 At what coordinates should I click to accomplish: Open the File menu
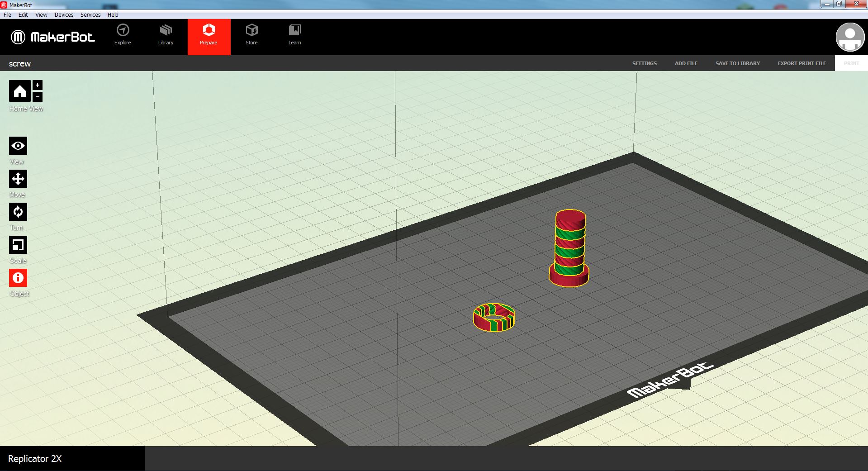(x=7, y=15)
